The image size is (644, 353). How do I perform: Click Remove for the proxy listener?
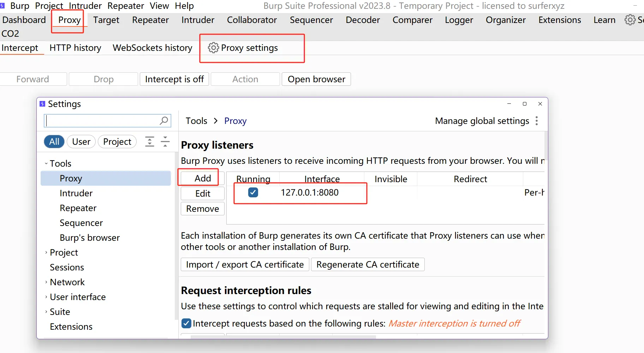tap(203, 209)
